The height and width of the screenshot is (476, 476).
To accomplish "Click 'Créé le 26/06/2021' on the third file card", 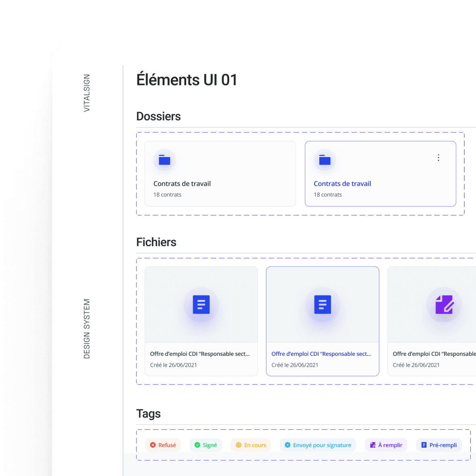I will click(416, 365).
